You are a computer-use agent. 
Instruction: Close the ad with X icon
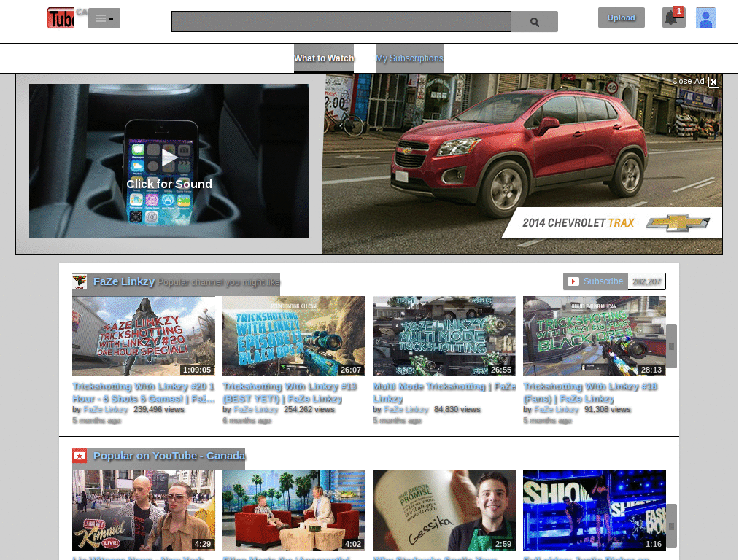(713, 82)
